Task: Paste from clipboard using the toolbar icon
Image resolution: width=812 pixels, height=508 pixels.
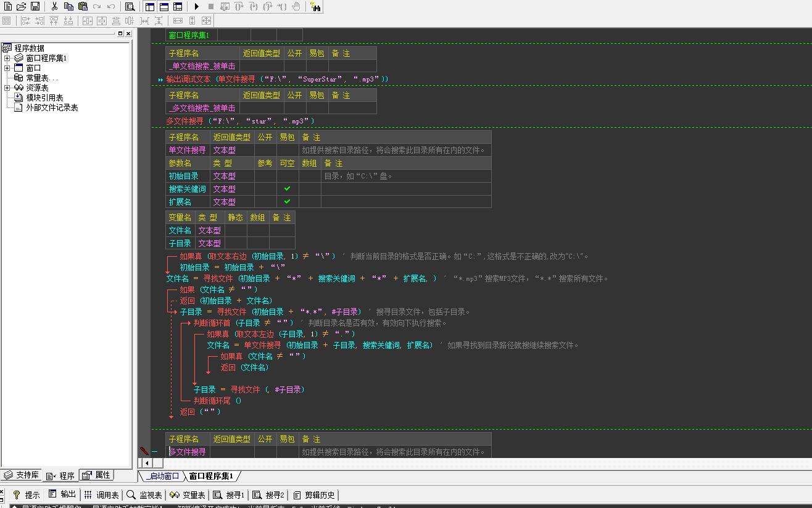Action: pos(83,7)
